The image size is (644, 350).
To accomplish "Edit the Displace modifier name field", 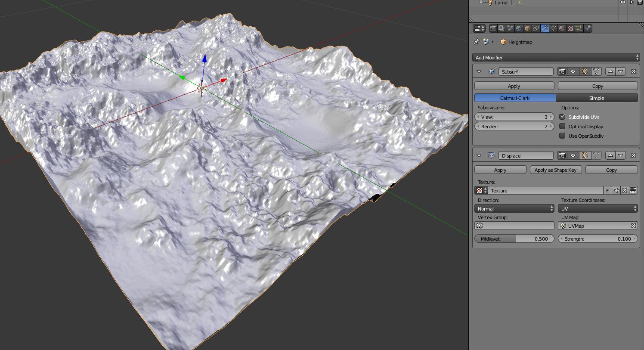I will click(526, 155).
